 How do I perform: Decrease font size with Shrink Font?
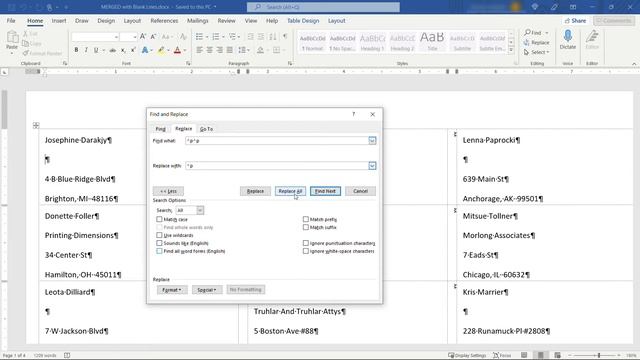153,37
